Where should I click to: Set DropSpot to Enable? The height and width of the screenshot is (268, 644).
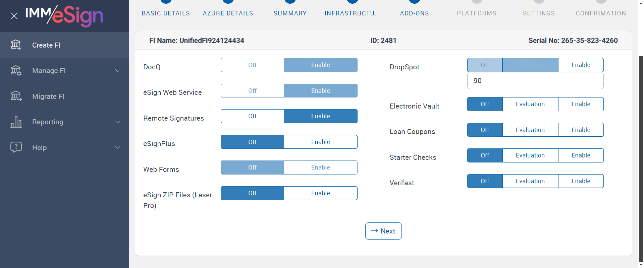point(581,65)
